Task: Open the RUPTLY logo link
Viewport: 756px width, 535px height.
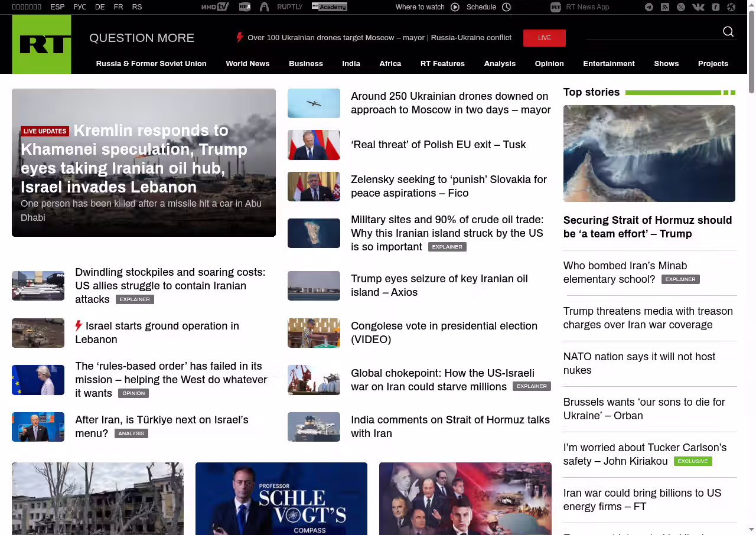Action: coord(289,7)
